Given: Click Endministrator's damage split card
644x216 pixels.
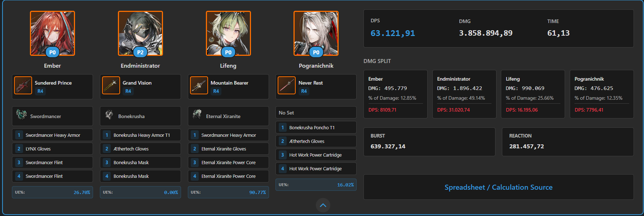Looking at the screenshot, I should tap(464, 94).
